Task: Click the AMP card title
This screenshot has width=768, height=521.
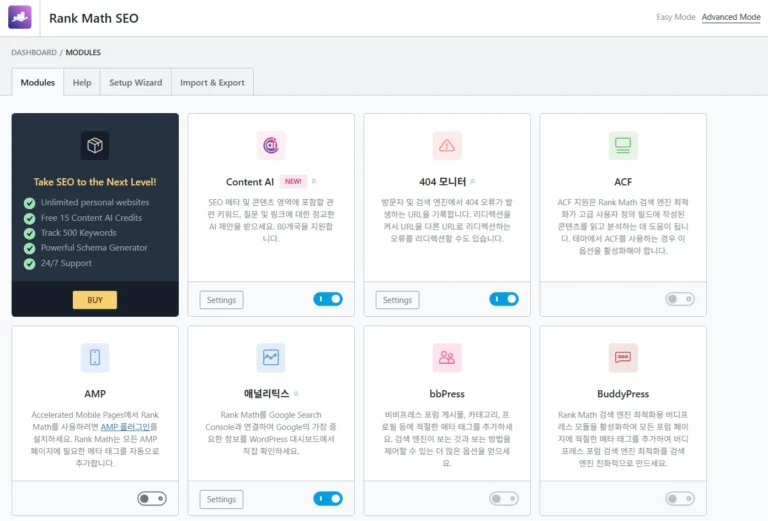Action: (x=95, y=394)
